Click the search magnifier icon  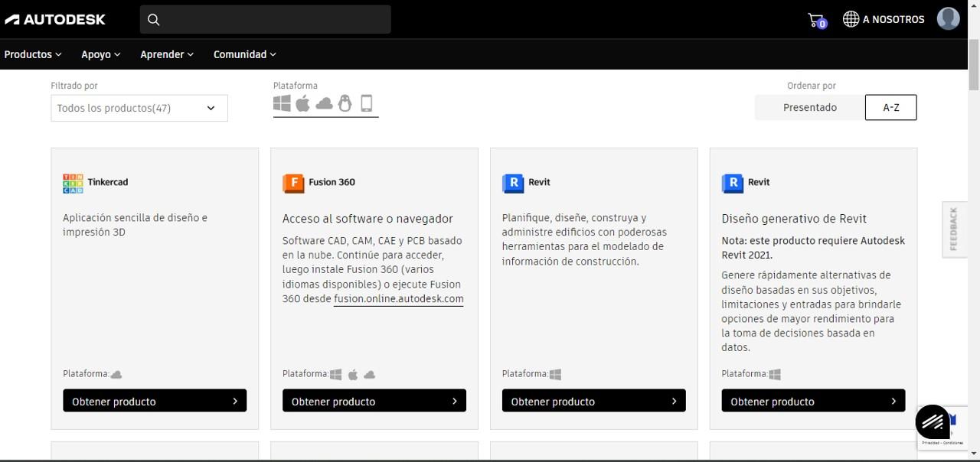(x=153, y=20)
